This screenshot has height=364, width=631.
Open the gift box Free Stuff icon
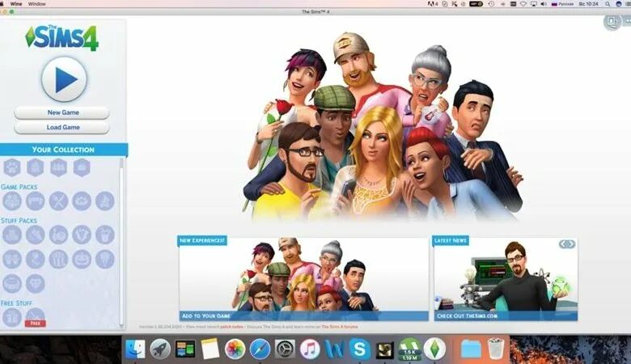click(x=12, y=317)
